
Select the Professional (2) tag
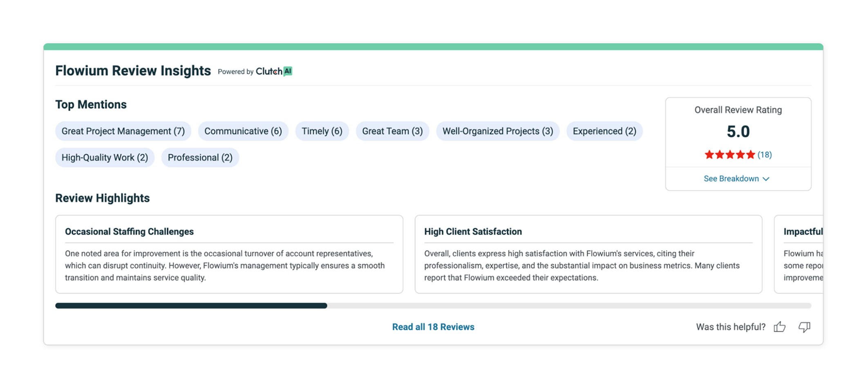(200, 157)
